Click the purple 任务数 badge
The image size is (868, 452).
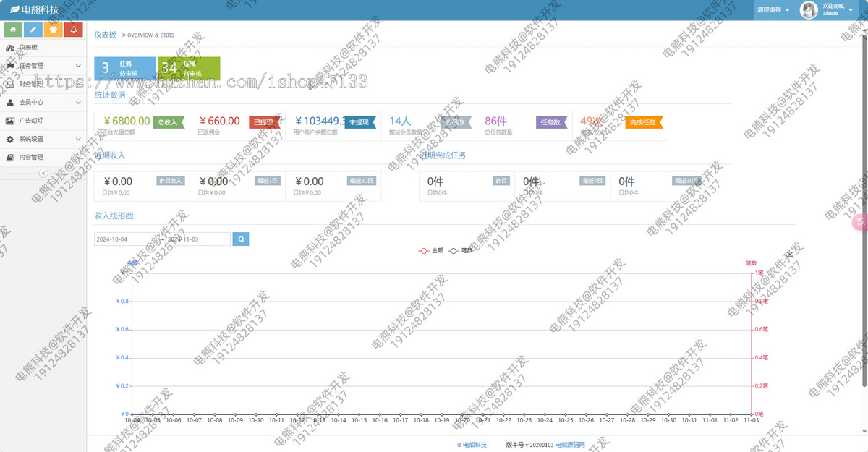pyautogui.click(x=553, y=122)
